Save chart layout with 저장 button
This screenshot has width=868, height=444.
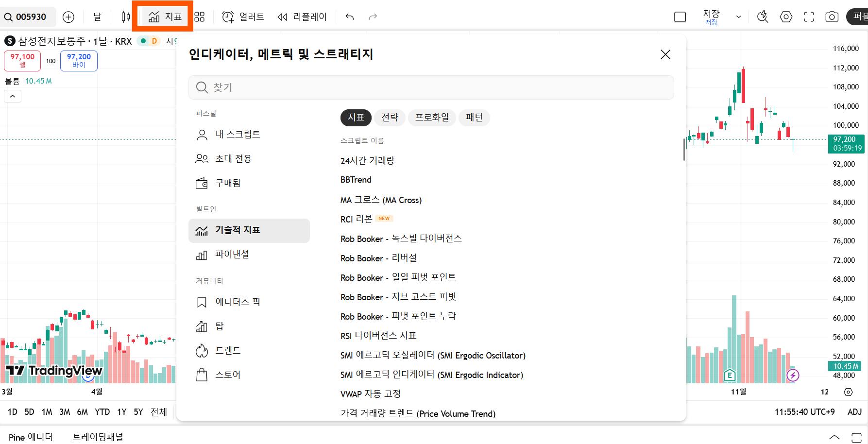click(x=711, y=17)
